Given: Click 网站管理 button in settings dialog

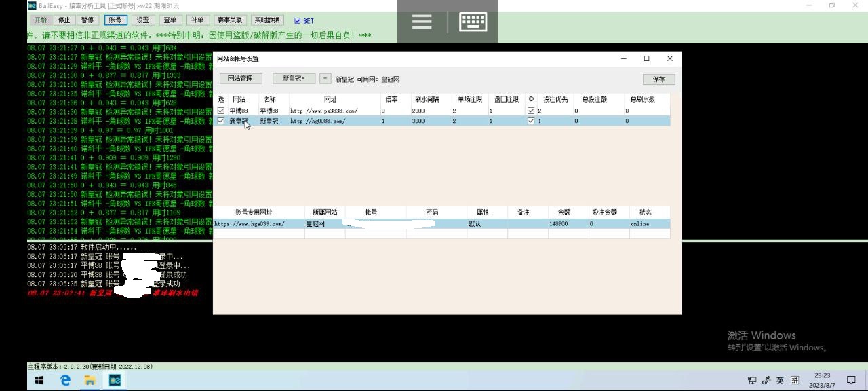Looking at the screenshot, I should [x=240, y=79].
